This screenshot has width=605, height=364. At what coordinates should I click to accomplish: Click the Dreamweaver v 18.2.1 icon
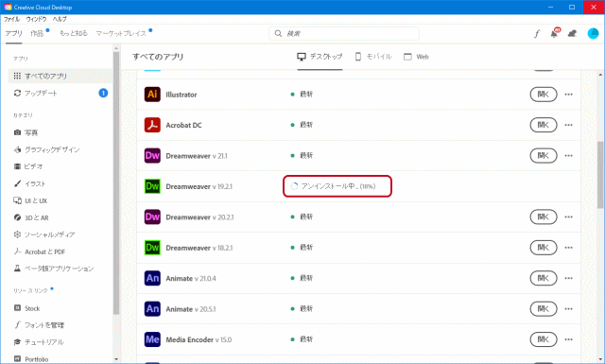click(152, 248)
